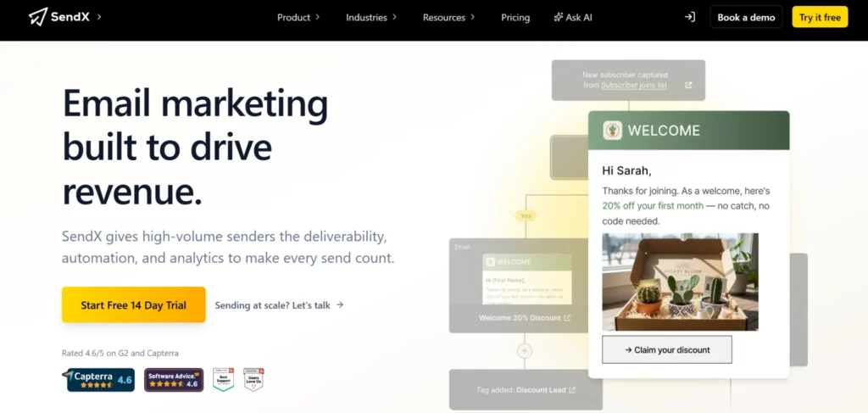Click the Claim your discount button
Image resolution: width=868 pixels, height=413 pixels.
(667, 349)
